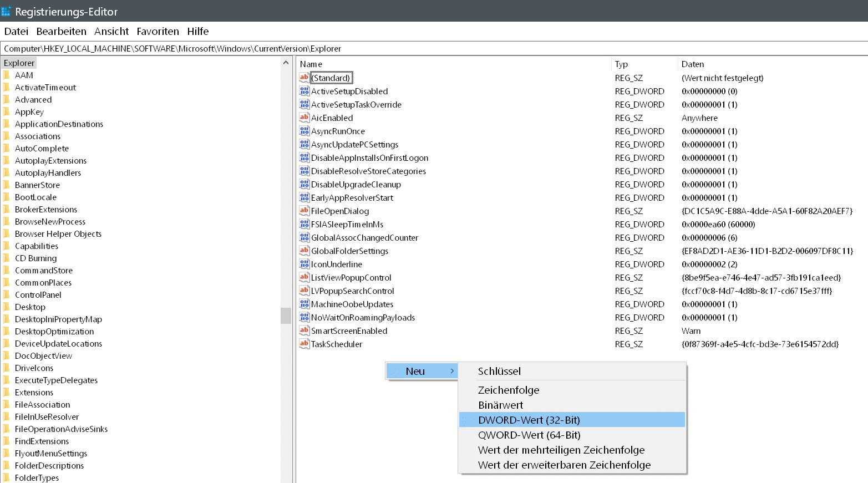The image size is (868, 483).
Task: Sort values by the Name column header
Action: pyautogui.click(x=311, y=64)
